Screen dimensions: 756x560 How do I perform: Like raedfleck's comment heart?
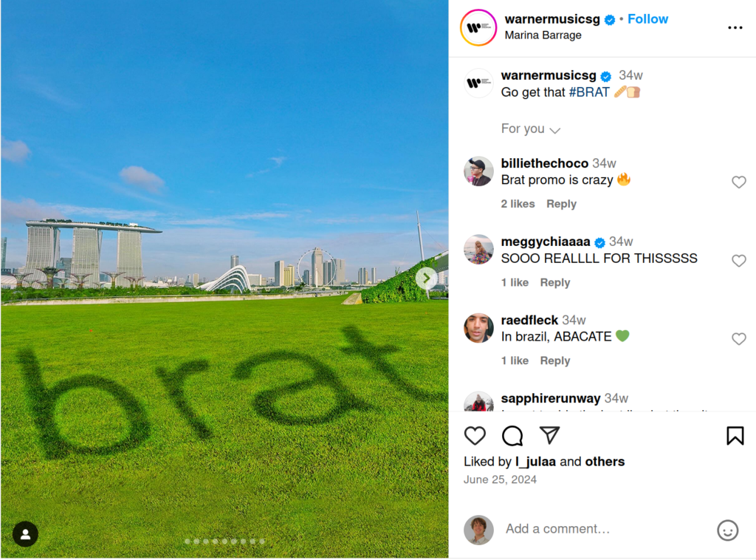pyautogui.click(x=738, y=338)
